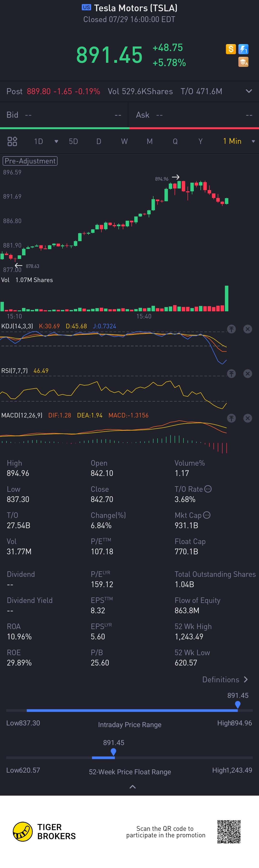Collapse the stats panel with up chevron

(133, 787)
